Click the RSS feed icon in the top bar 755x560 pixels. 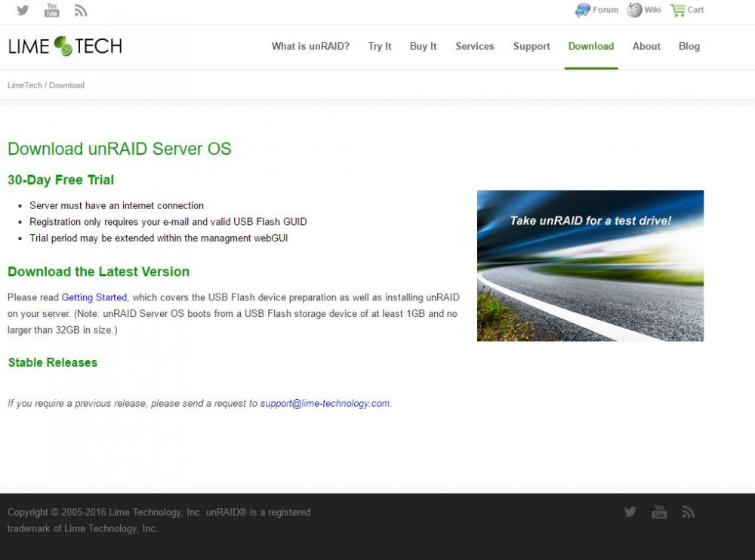pyautogui.click(x=81, y=10)
